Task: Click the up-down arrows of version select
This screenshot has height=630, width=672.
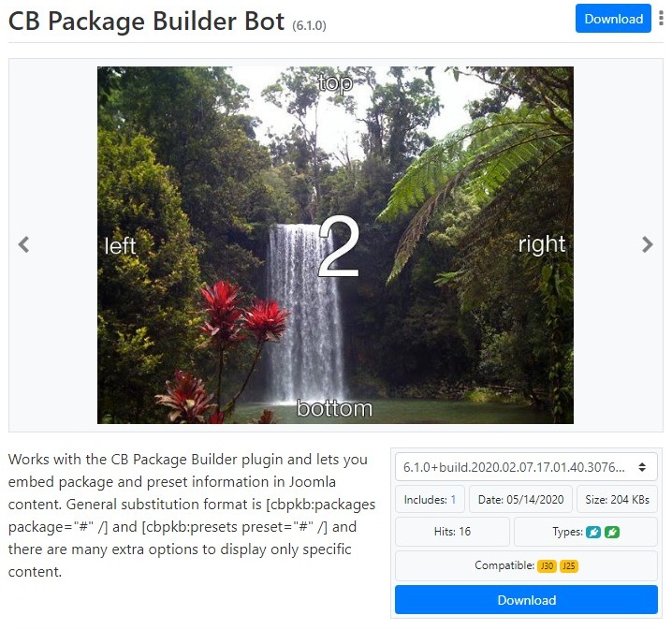Action: 642,467
